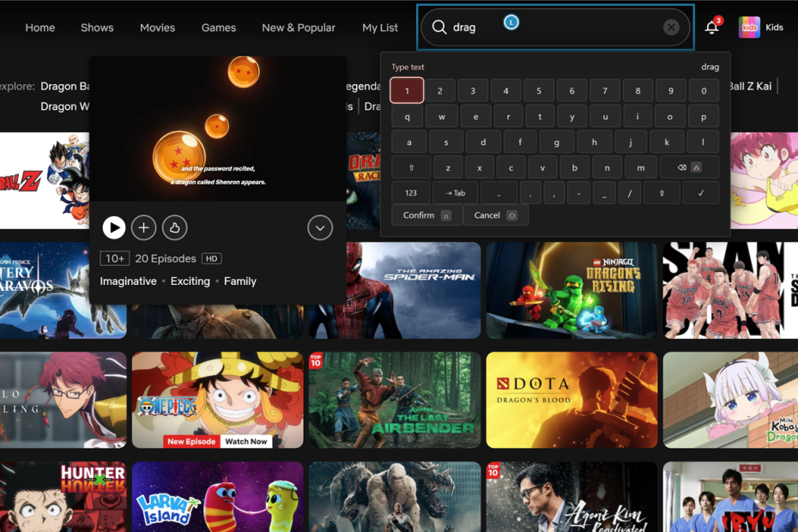Click the Family genre tag

pos(240,281)
